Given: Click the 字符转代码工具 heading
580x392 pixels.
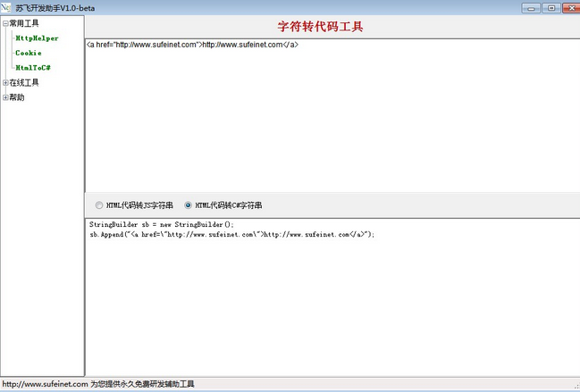Looking at the screenshot, I should pyautogui.click(x=320, y=27).
